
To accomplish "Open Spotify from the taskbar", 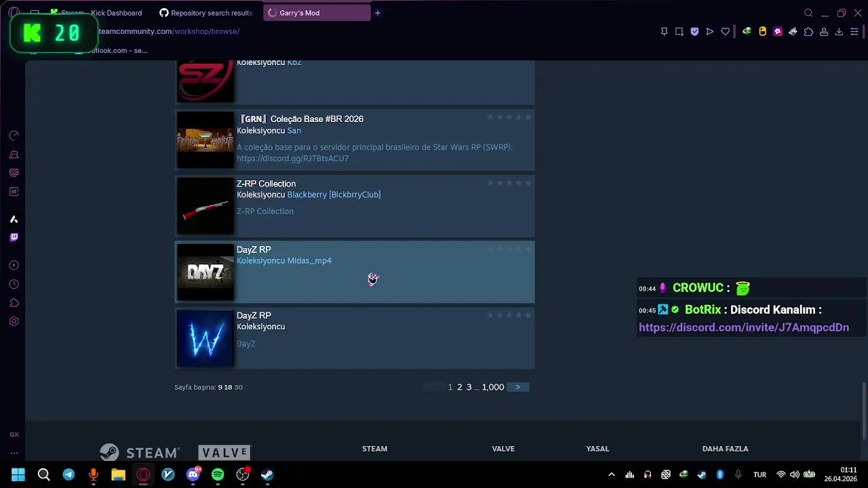I will click(x=218, y=474).
